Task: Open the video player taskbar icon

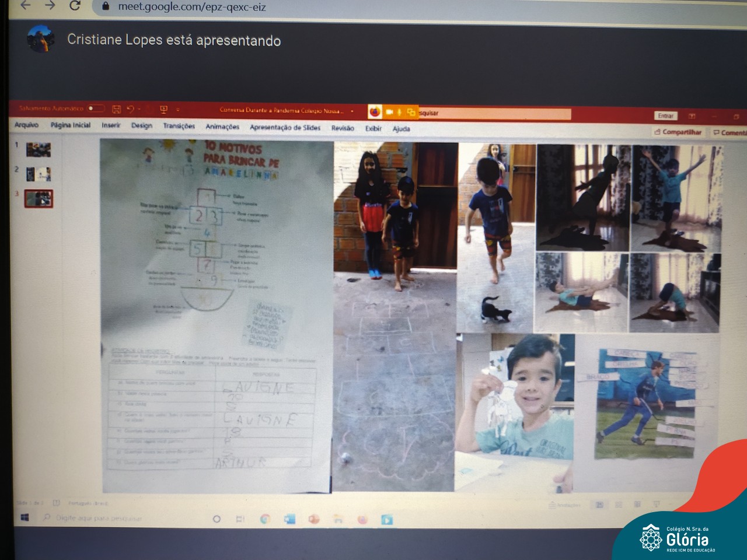Action: pos(386,519)
